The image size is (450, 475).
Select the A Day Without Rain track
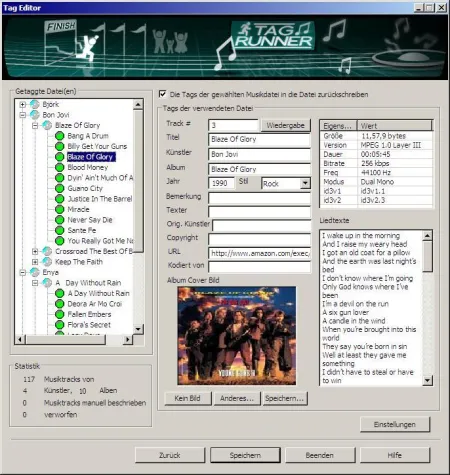tap(98, 293)
